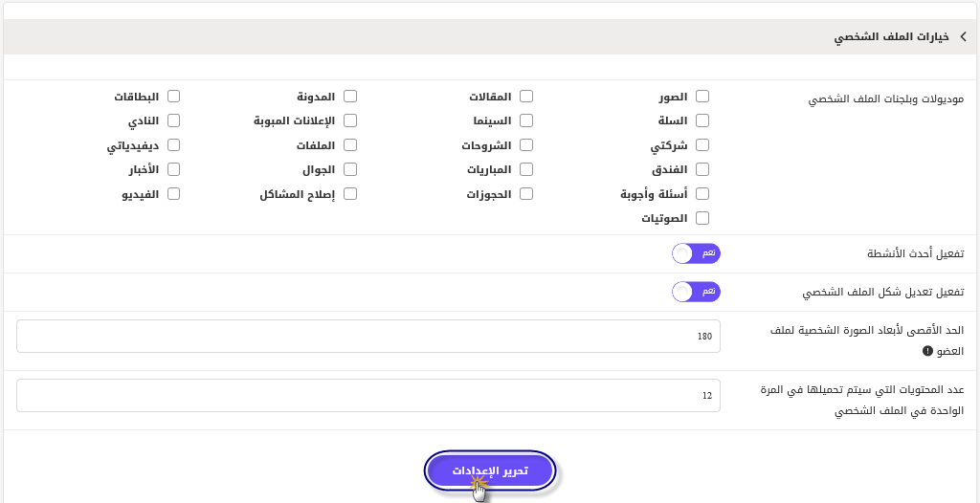
Task: Check the الفندق checkbox
Action: [702, 169]
